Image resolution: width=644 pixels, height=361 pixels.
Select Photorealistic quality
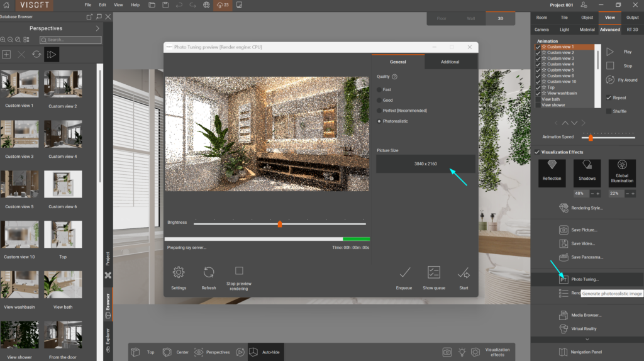(379, 121)
